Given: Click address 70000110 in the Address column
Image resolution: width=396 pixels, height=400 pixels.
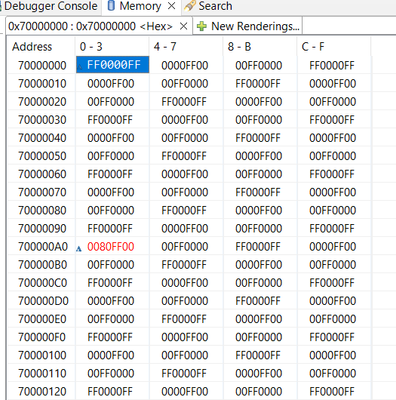Looking at the screenshot, I should (x=42, y=373).
